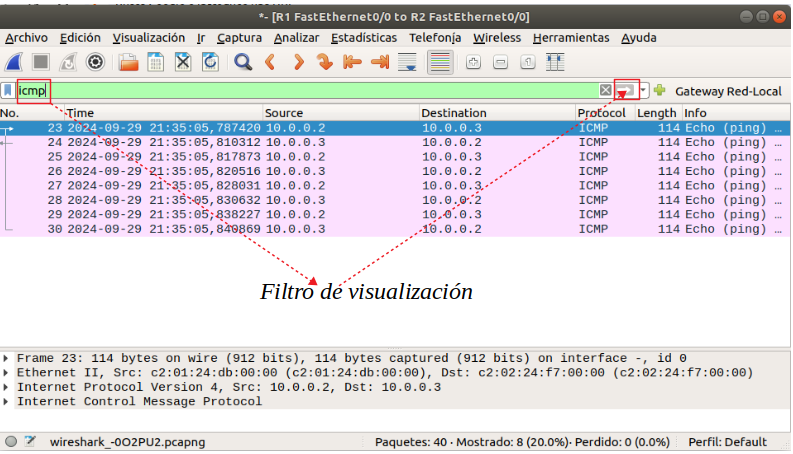This screenshot has height=454, width=793.
Task: Expand the Frame 23 details tree
Action: [x=6, y=358]
